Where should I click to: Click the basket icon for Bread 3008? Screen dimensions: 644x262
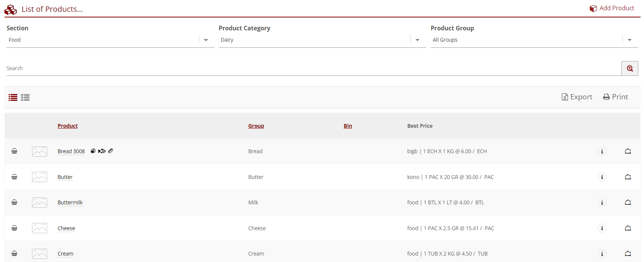click(x=14, y=151)
